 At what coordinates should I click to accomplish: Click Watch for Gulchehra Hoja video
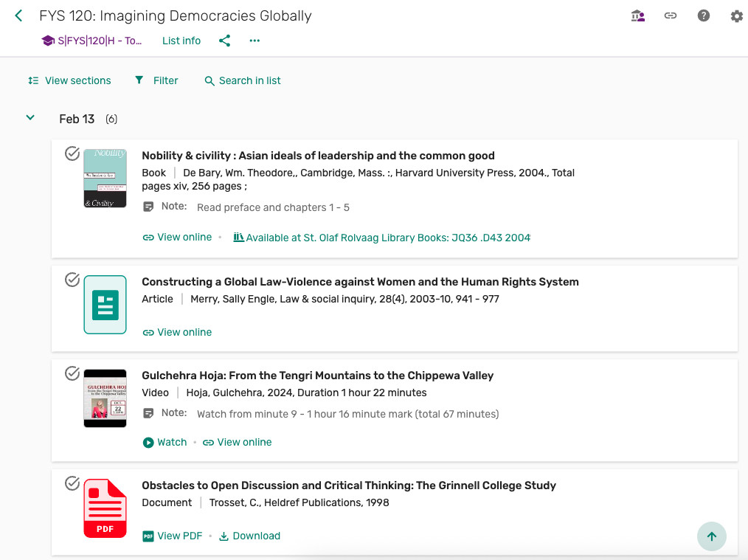point(165,442)
